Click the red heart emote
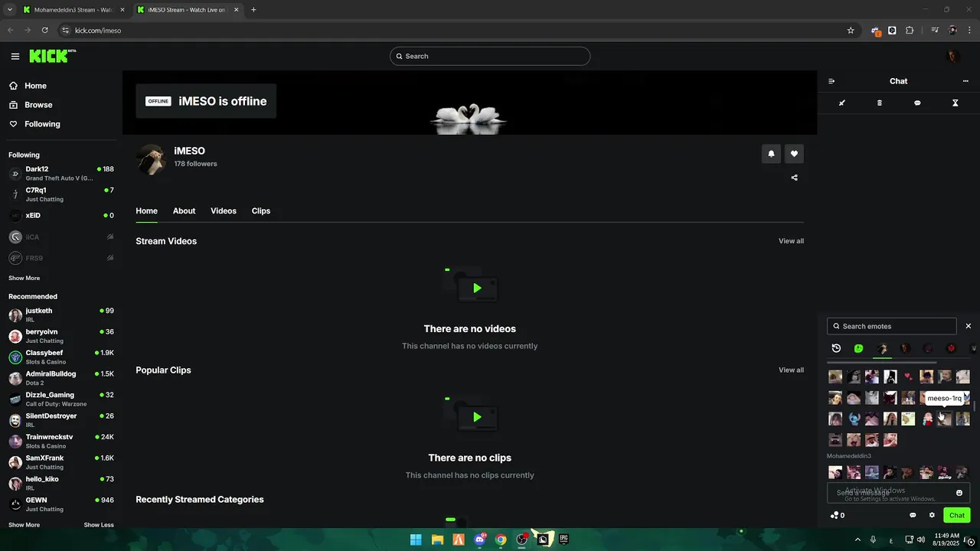Screen dimensions: 980x551 pos(908,377)
